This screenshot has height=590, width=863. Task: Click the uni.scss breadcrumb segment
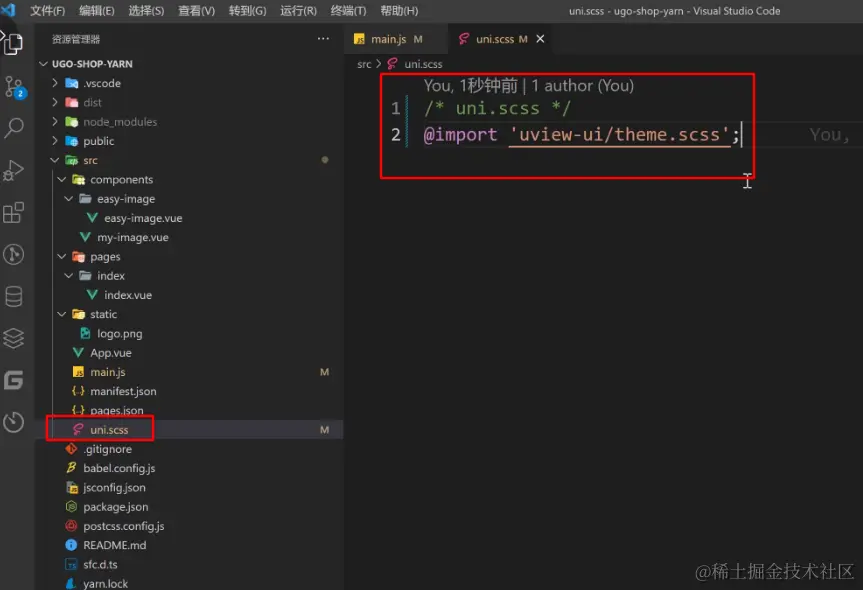[x=423, y=64]
